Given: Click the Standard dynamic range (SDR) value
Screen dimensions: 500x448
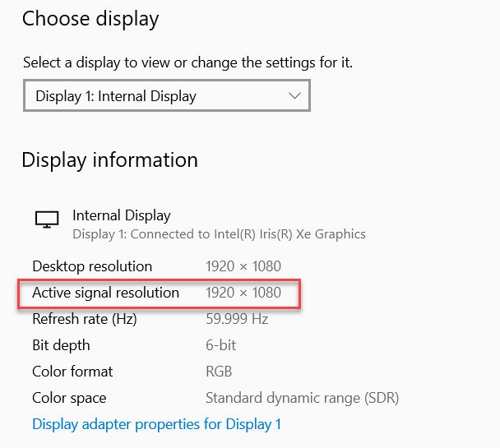Looking at the screenshot, I should tap(303, 398).
